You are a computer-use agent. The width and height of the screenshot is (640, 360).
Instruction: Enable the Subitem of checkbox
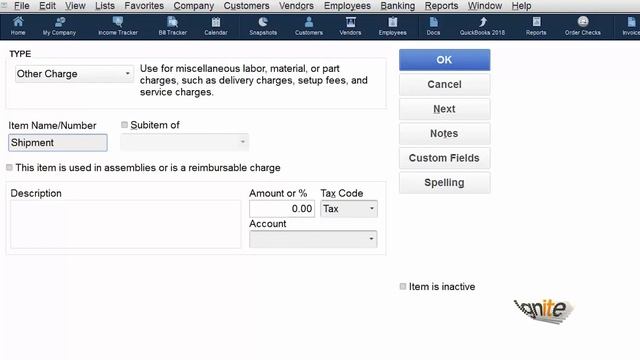click(124, 125)
